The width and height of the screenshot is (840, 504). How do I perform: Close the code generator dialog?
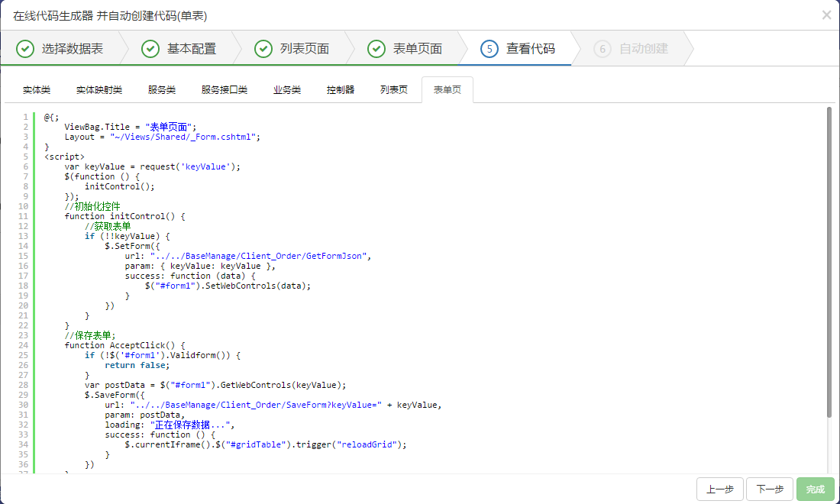(826, 15)
